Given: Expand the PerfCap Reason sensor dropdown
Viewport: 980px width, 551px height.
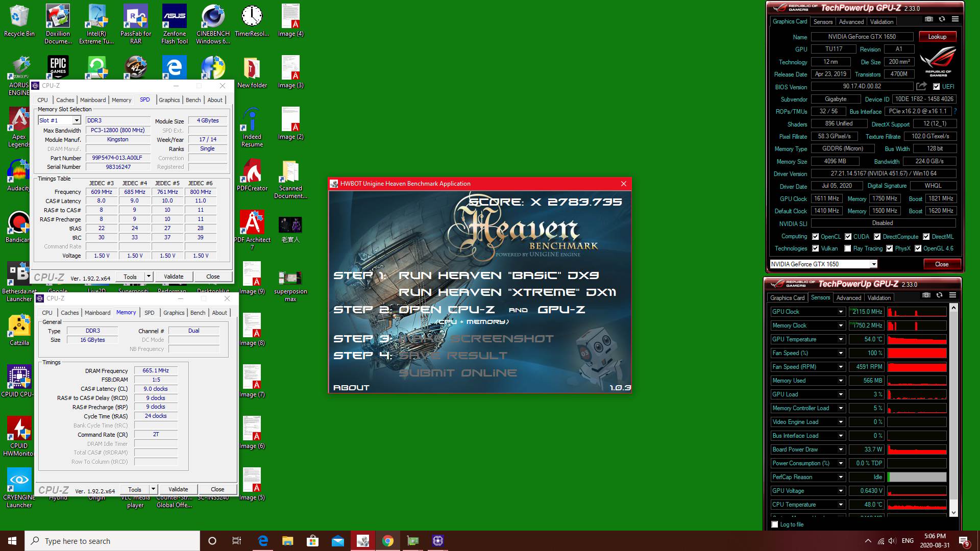Looking at the screenshot, I should coord(840,477).
